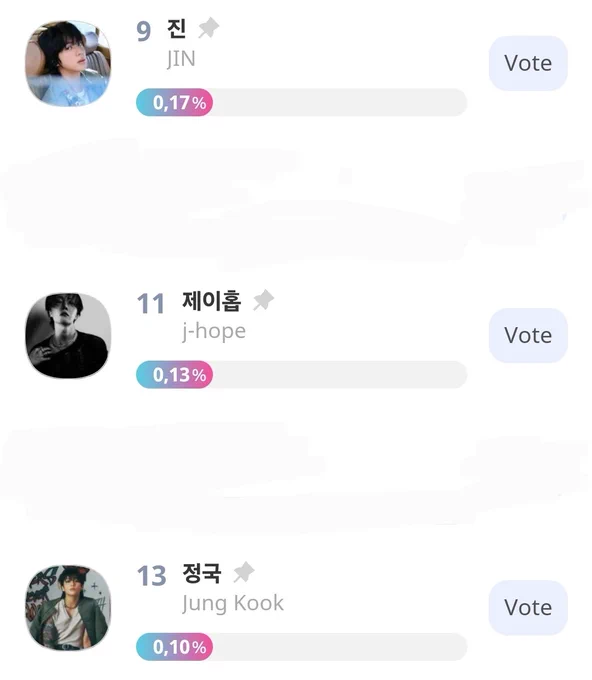This screenshot has height=680, width=592.
Task: Click rank number 13
Action: pyautogui.click(x=151, y=576)
